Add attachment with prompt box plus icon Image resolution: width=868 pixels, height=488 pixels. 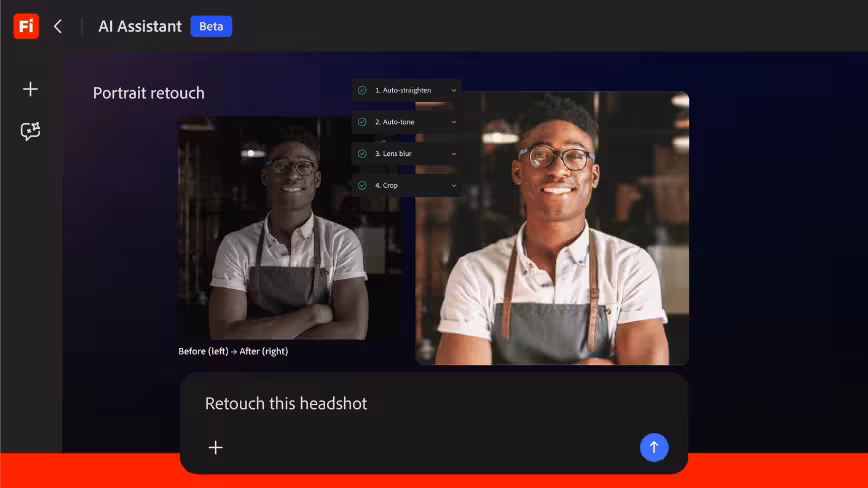coord(215,447)
